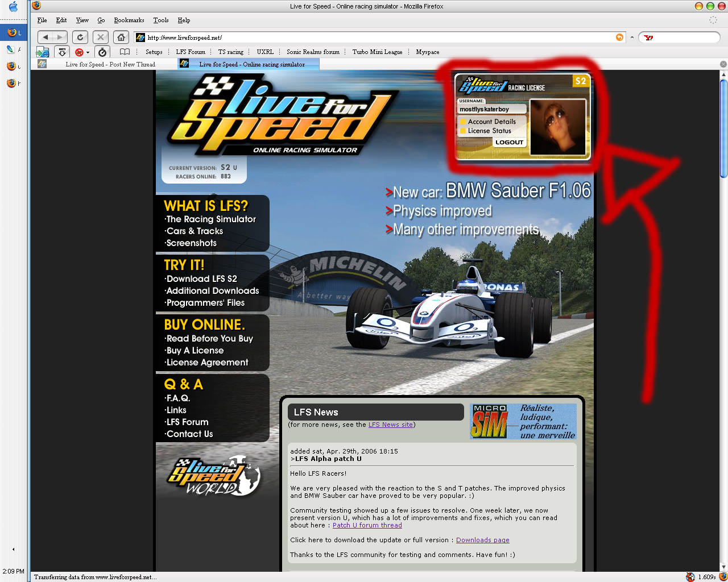Open the Help menu
This screenshot has width=728, height=582.
[184, 20]
